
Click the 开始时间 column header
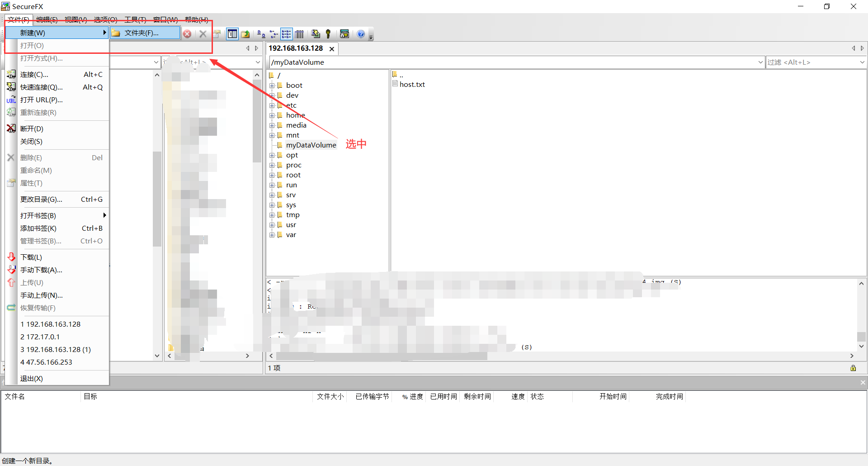[x=613, y=396]
